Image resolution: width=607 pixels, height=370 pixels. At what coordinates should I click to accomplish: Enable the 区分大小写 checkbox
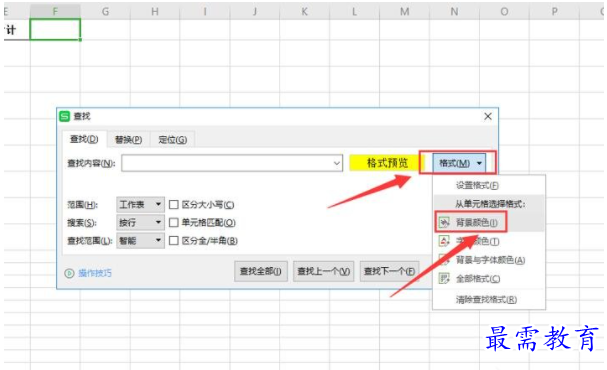[x=174, y=204]
